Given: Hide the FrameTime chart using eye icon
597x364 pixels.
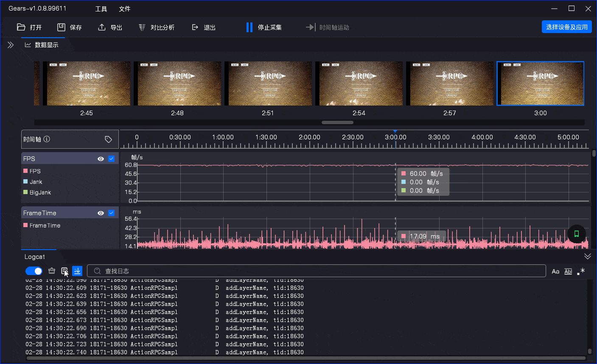Looking at the screenshot, I should 101,213.
